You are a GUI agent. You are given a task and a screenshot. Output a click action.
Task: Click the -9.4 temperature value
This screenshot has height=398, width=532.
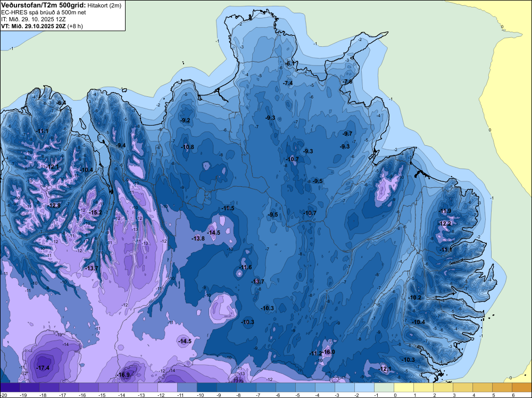tap(121, 146)
